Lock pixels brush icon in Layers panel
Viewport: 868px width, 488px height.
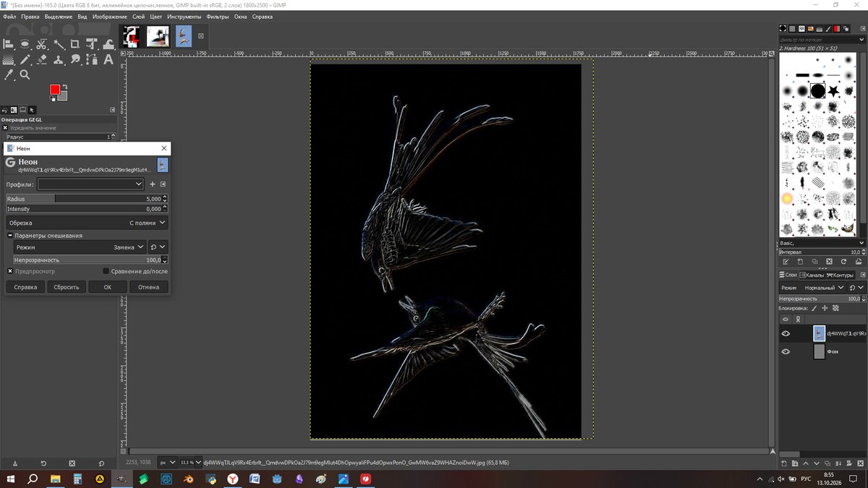(x=814, y=308)
